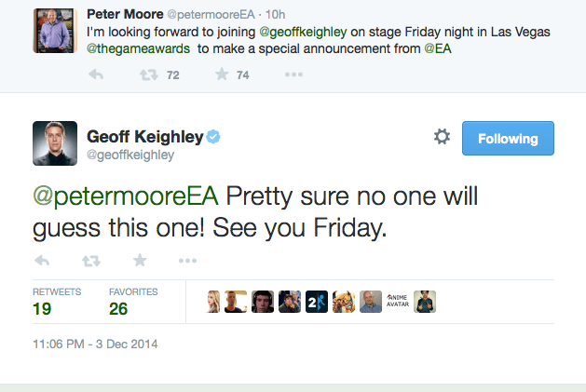Open the gear settings dropdown beside Following
The width and height of the screenshot is (586, 392).
tap(443, 137)
